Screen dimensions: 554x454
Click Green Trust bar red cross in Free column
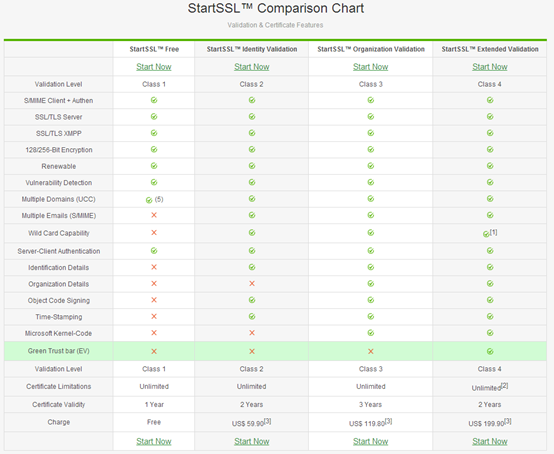coord(154,351)
